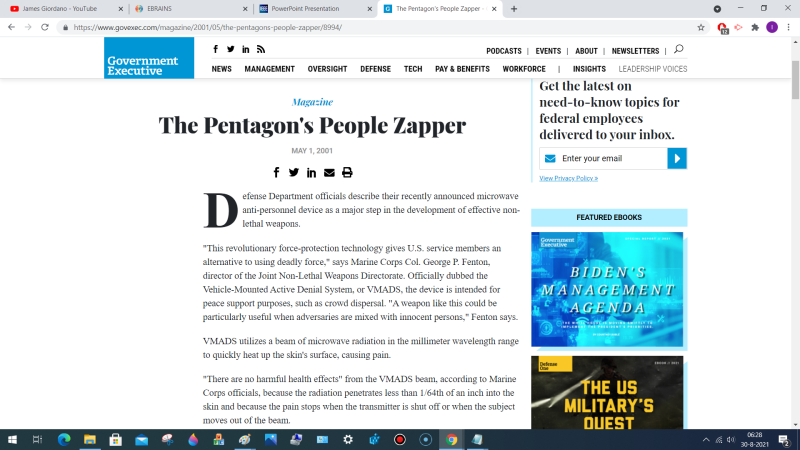Image resolution: width=800 pixels, height=450 pixels.
Task: Open LEADERSHIP VOICES section
Action: click(x=653, y=69)
